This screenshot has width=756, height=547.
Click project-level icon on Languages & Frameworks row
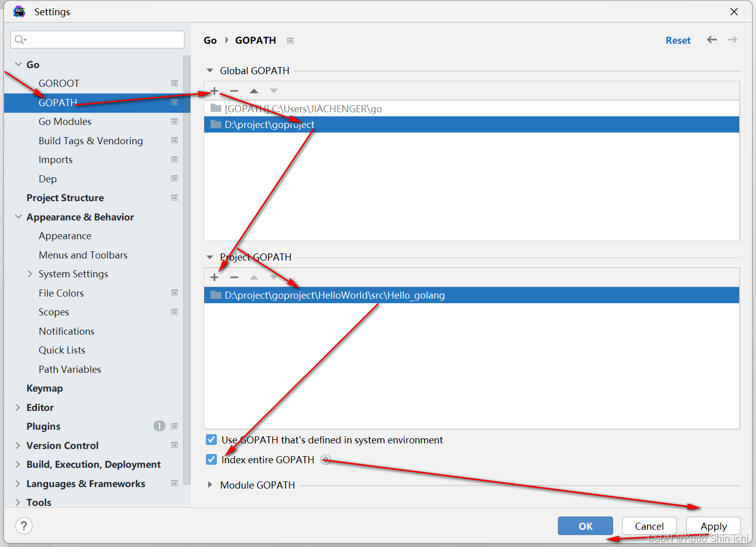pyautogui.click(x=174, y=483)
